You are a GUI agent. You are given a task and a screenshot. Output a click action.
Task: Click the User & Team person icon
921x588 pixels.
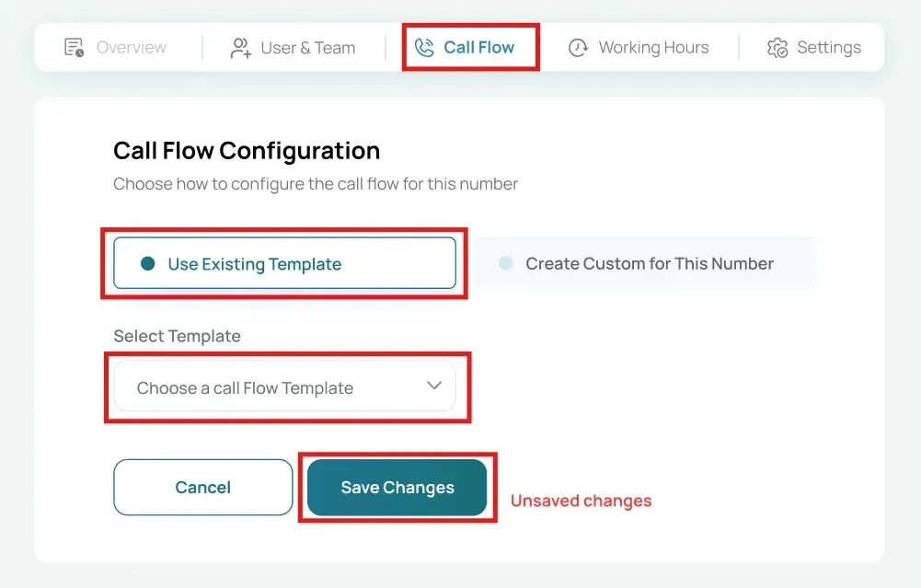(x=240, y=48)
